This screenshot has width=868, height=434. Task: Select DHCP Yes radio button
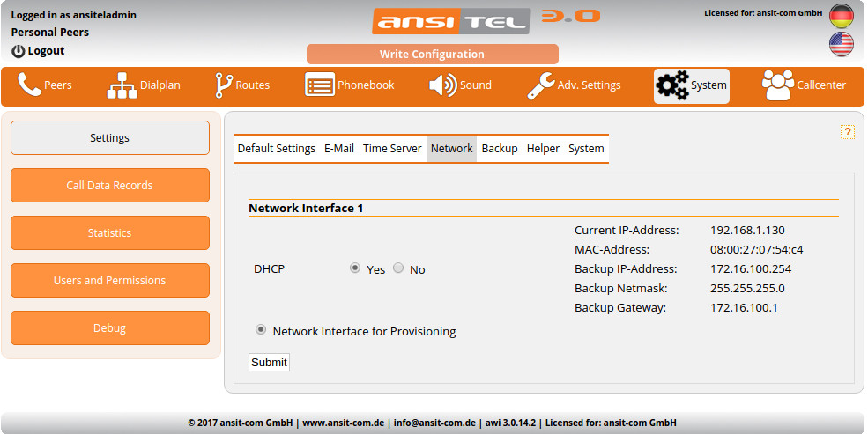(355, 268)
